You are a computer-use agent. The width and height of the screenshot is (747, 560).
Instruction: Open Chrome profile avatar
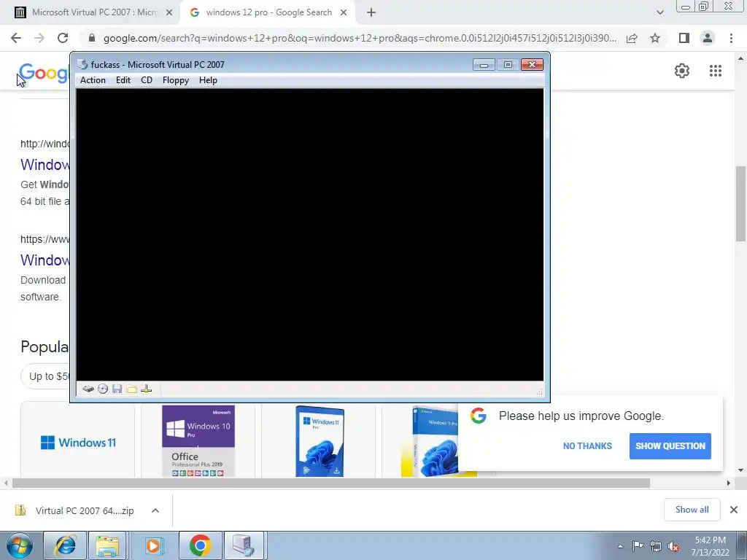tap(708, 38)
